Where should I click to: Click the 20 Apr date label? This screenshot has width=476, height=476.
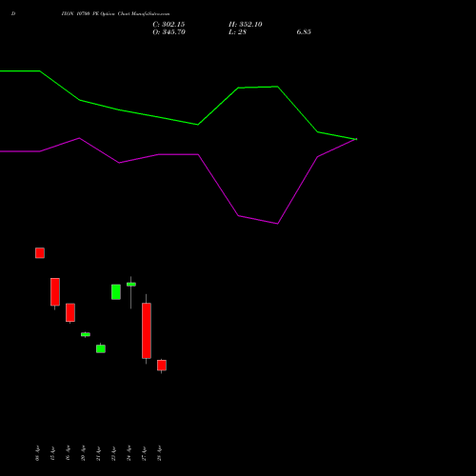83,453
